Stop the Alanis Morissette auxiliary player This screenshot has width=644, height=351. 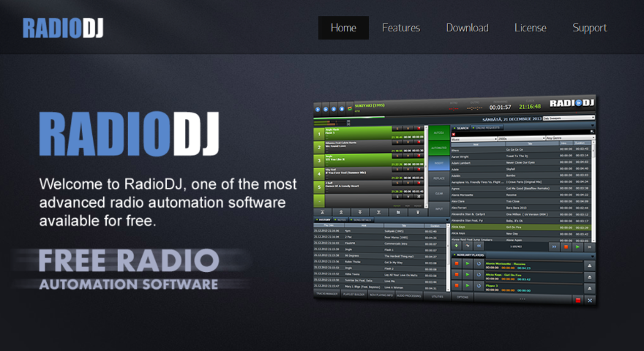tap(457, 263)
